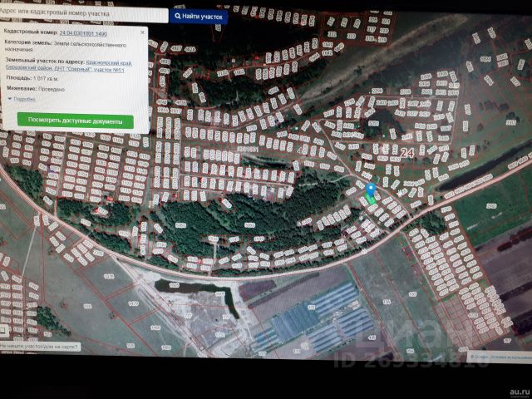Viewport: 532px width, 399px height.
Task: Click the 'Найти участок' search button
Action: [199, 17]
